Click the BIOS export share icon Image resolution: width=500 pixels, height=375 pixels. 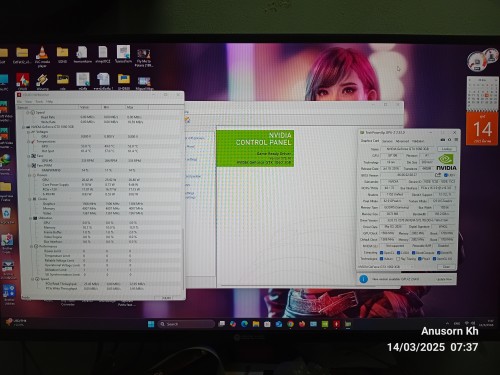click(438, 175)
